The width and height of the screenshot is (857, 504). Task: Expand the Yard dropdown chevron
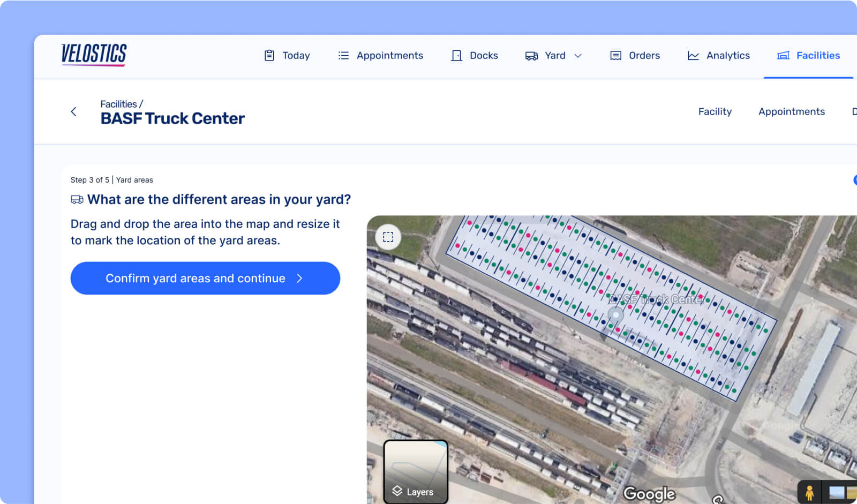tap(578, 56)
